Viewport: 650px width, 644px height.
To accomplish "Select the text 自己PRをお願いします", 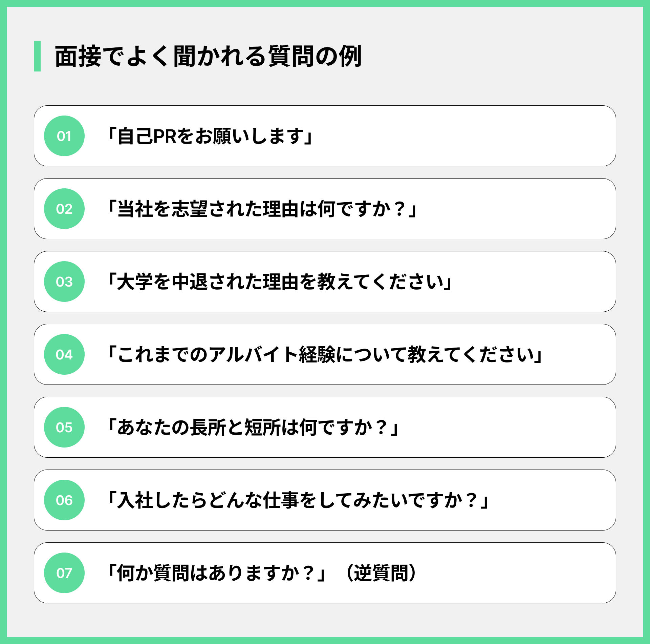I will (x=210, y=136).
